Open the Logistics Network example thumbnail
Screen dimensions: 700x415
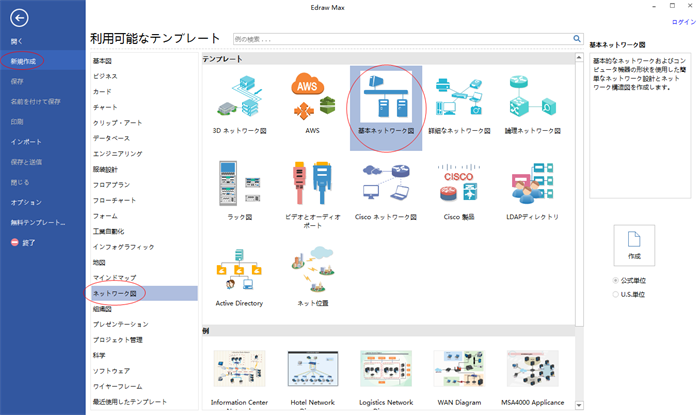386,369
